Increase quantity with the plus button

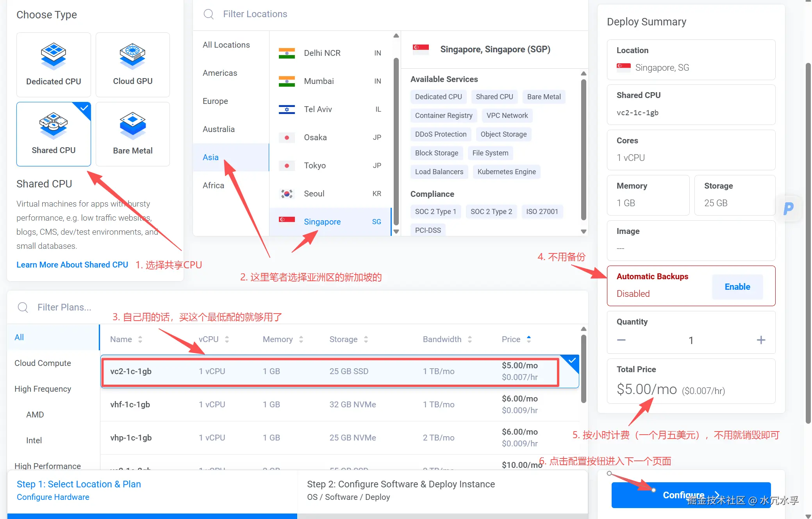tap(760, 340)
